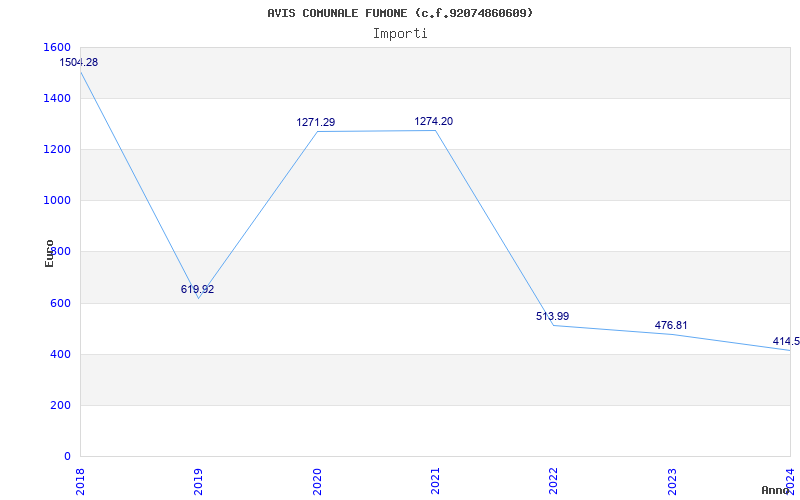The image size is (800, 500).
Task: Click the 2018 x-axis label
Action: (80, 481)
